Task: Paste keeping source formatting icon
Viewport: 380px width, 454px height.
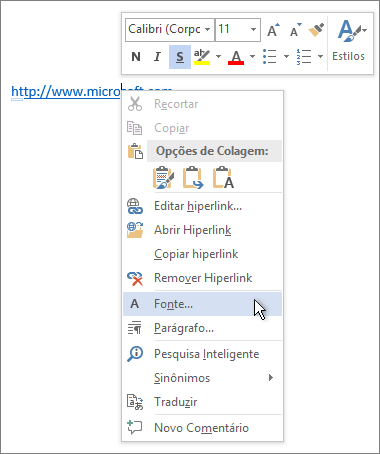Action: pyautogui.click(x=163, y=178)
